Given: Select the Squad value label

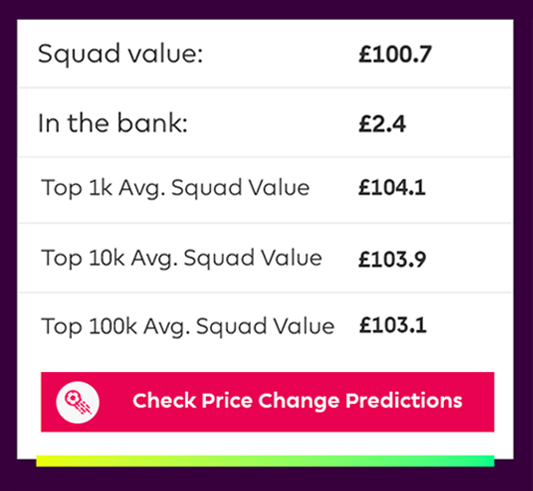Looking at the screenshot, I should pos(120,54).
